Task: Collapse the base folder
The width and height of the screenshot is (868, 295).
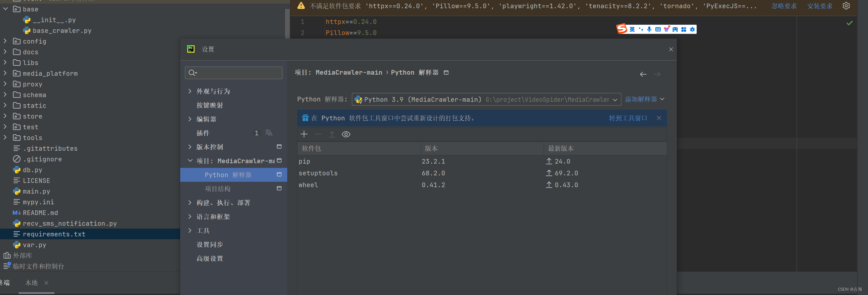Action: 5,9
